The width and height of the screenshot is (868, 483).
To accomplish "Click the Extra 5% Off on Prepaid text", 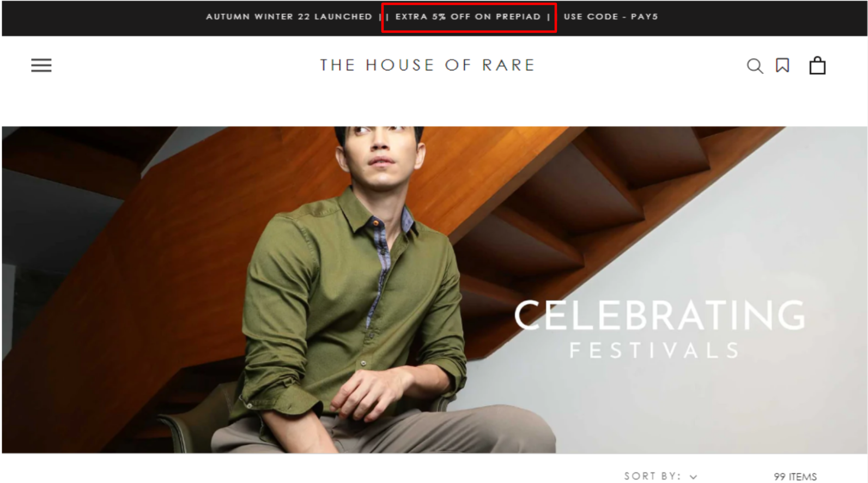I will [468, 17].
